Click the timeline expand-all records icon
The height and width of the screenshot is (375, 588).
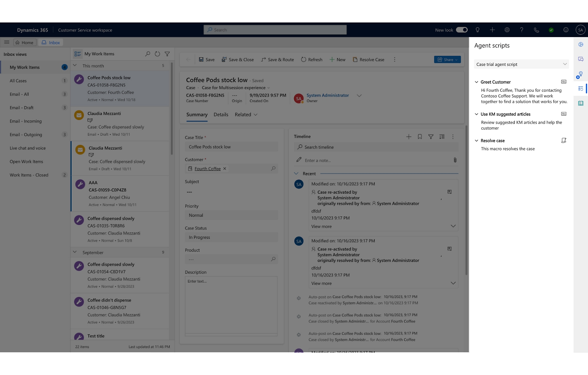[x=442, y=137]
